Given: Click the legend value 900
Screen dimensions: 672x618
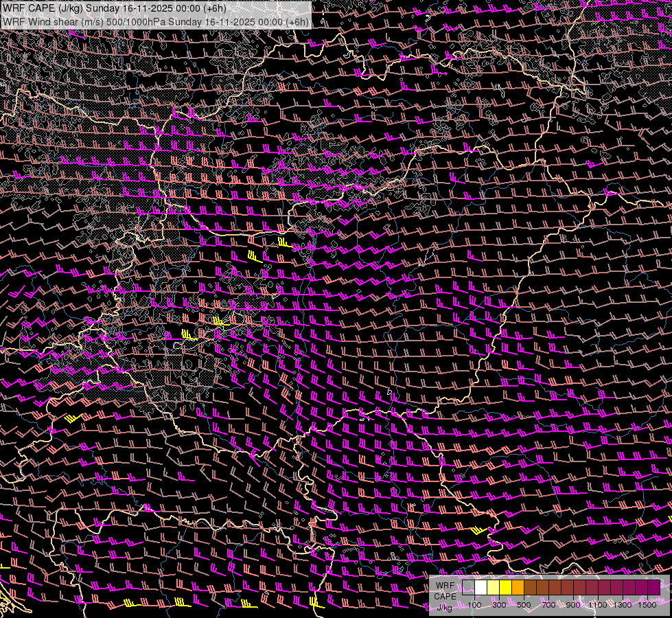Looking at the screenshot, I should 573,605.
